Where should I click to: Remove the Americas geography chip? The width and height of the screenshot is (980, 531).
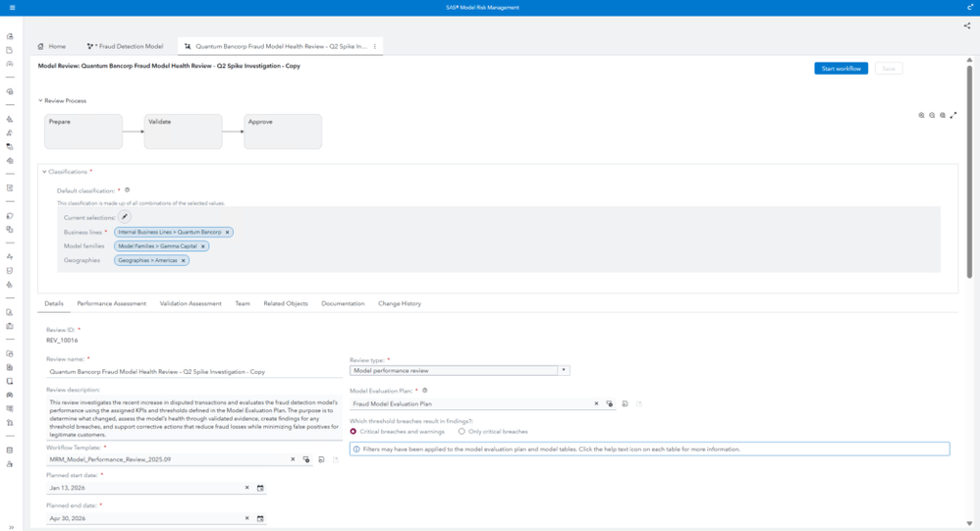pos(183,260)
